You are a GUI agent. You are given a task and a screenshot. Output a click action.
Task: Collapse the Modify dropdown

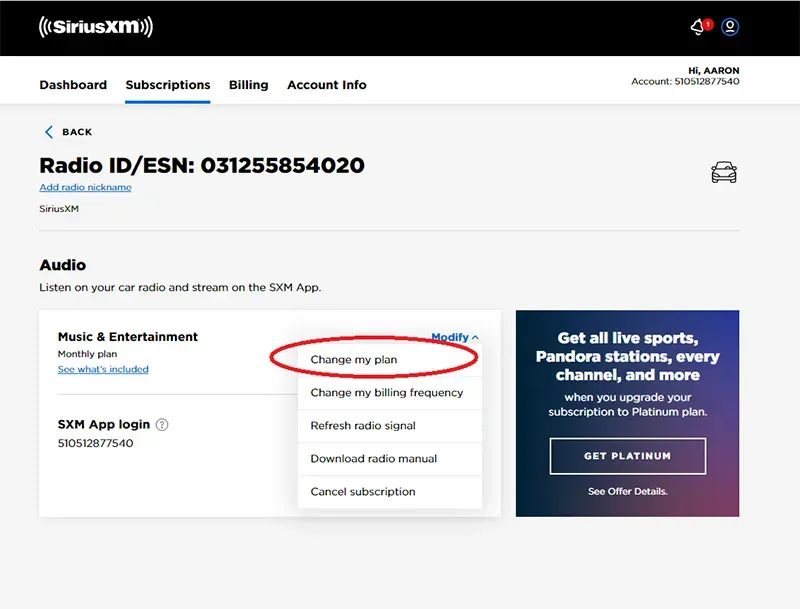tap(455, 338)
